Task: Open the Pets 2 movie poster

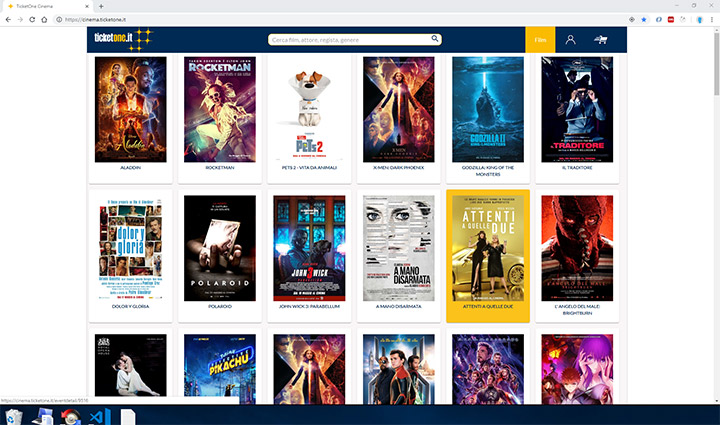Action: pos(309,109)
